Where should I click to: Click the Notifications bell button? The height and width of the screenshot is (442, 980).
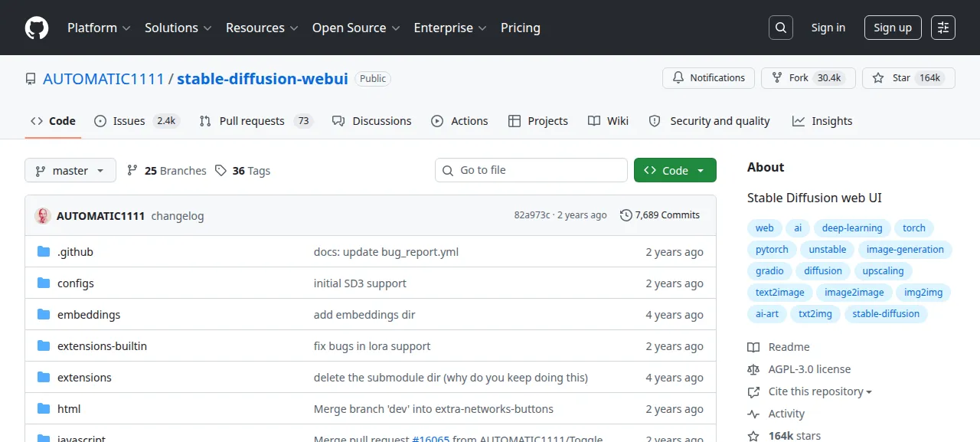coord(709,78)
